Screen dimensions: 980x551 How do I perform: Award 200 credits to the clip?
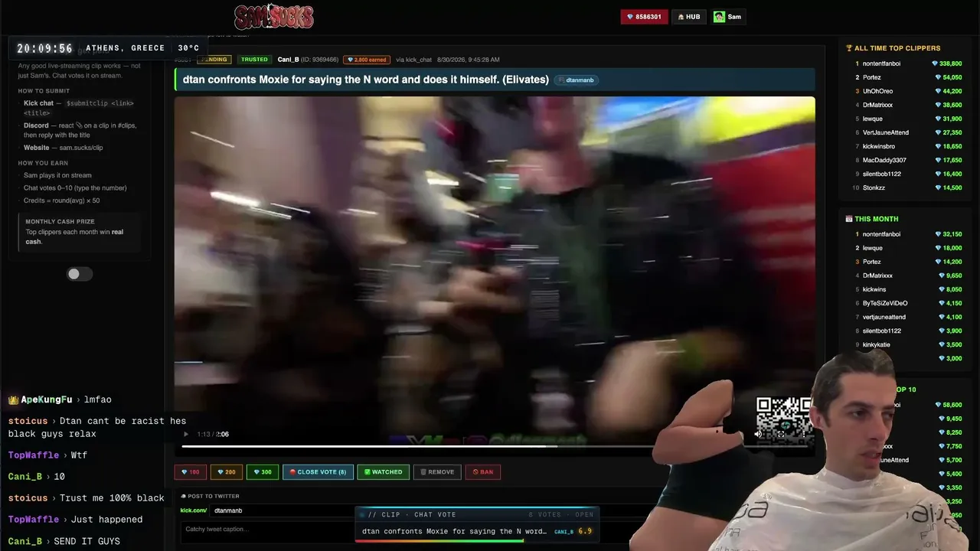(x=226, y=472)
